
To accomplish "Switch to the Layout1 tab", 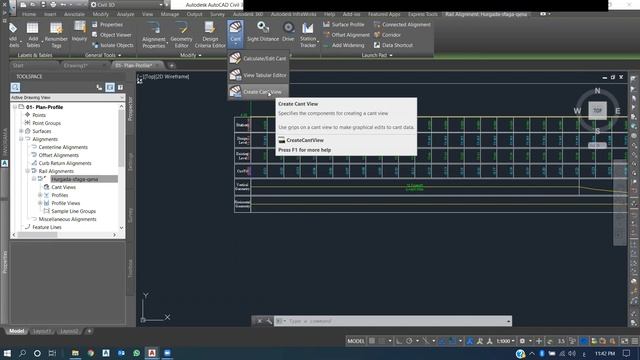I will 42,331.
